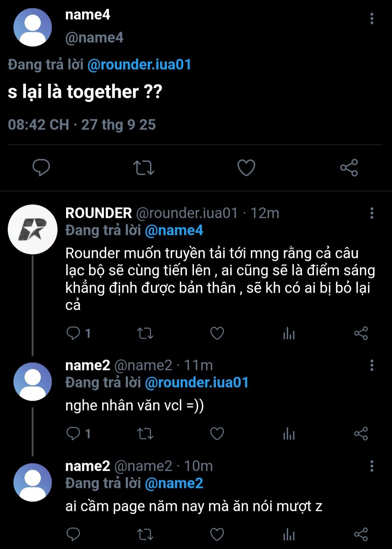The width and height of the screenshot is (392, 549).
Task: Reply to name4's main post
Action: coord(41,168)
